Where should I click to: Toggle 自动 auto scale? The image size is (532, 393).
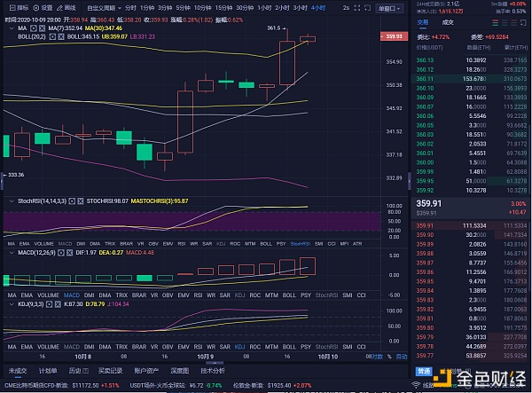point(403,356)
